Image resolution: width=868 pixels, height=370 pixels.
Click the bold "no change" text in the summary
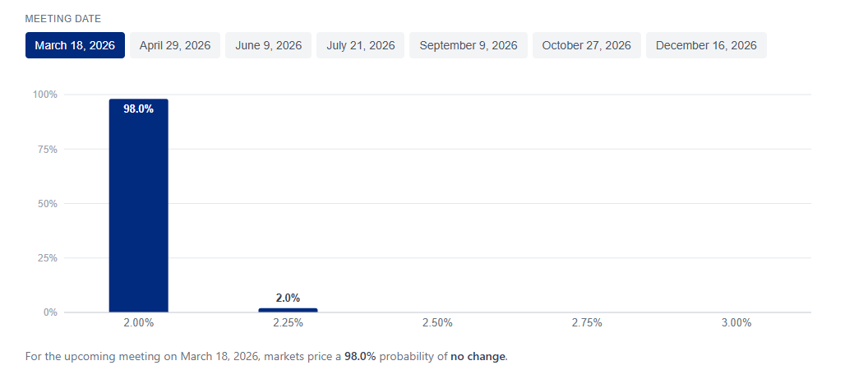pyautogui.click(x=478, y=357)
